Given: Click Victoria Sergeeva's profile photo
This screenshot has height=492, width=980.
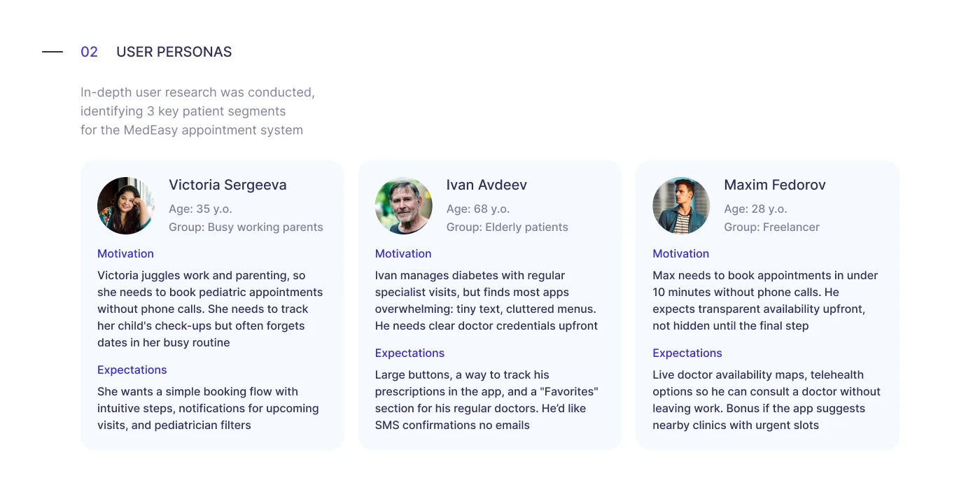Looking at the screenshot, I should pyautogui.click(x=126, y=206).
